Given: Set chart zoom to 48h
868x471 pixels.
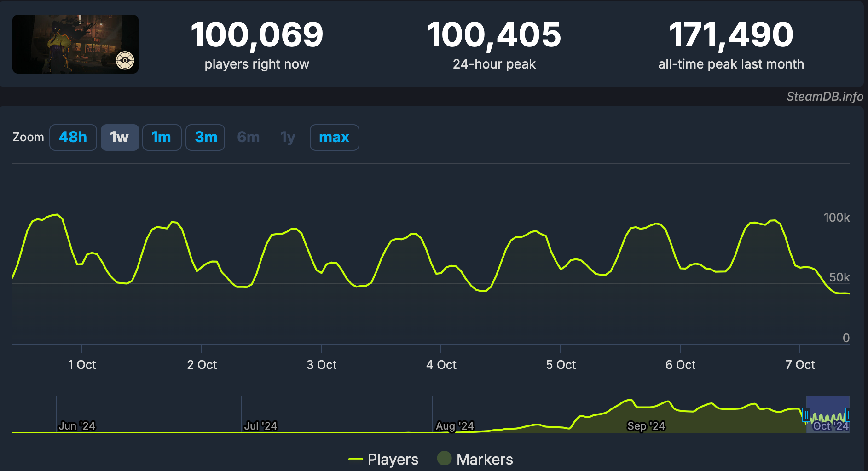Looking at the screenshot, I should point(73,137).
